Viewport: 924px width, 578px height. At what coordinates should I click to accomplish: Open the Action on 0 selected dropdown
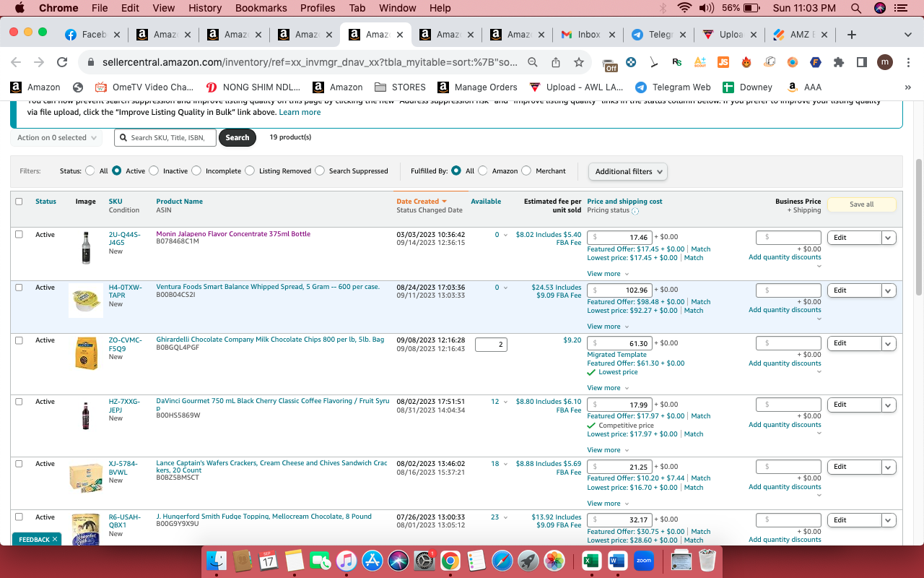[x=56, y=137]
